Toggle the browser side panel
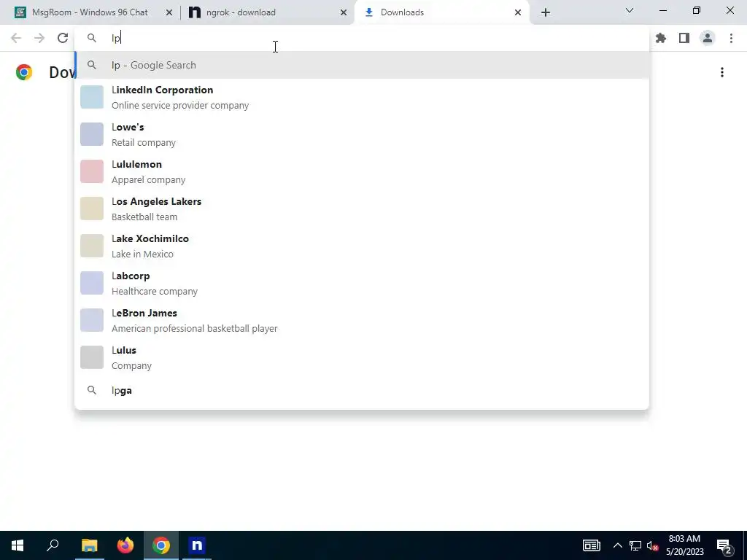 click(x=684, y=38)
